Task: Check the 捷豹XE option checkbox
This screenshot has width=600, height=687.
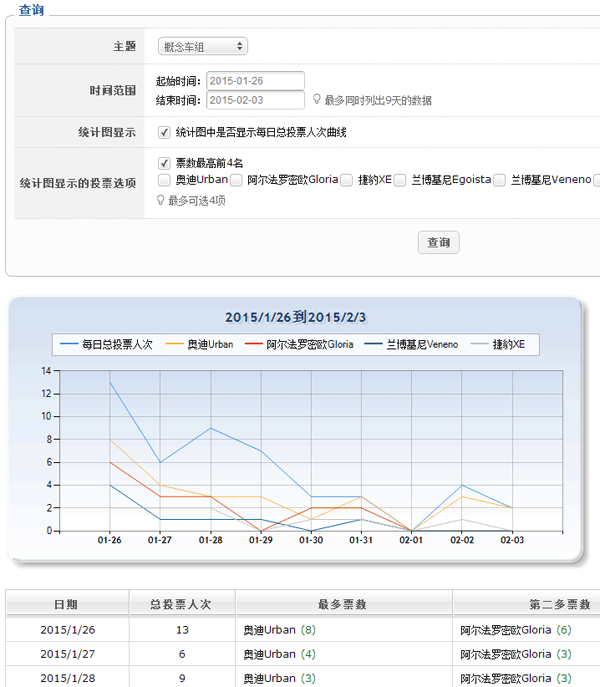Action: [x=347, y=180]
